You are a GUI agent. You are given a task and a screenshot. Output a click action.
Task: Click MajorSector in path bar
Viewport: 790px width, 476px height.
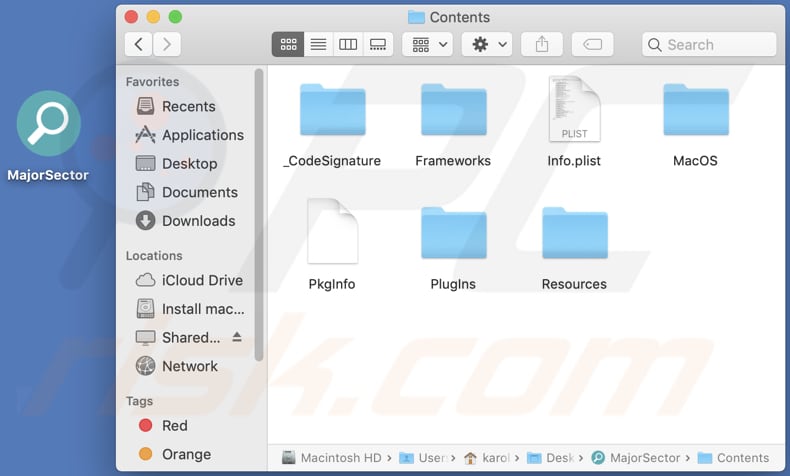pyautogui.click(x=636, y=458)
